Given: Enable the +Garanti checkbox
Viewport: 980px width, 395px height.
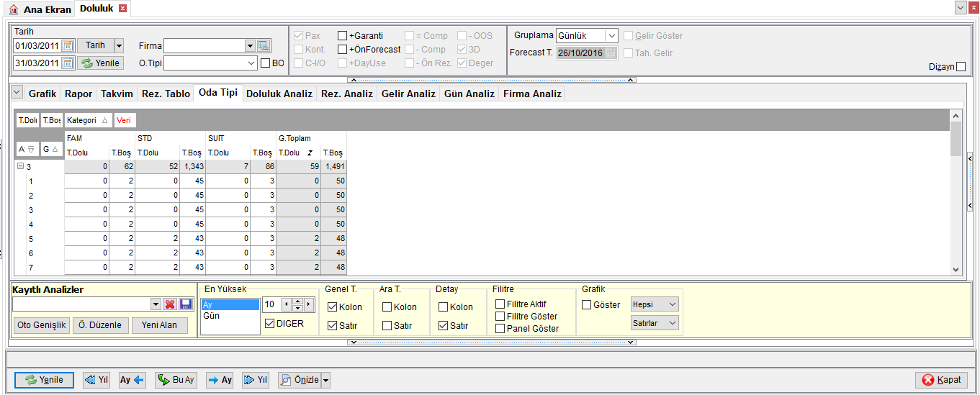Looking at the screenshot, I should click(342, 35).
